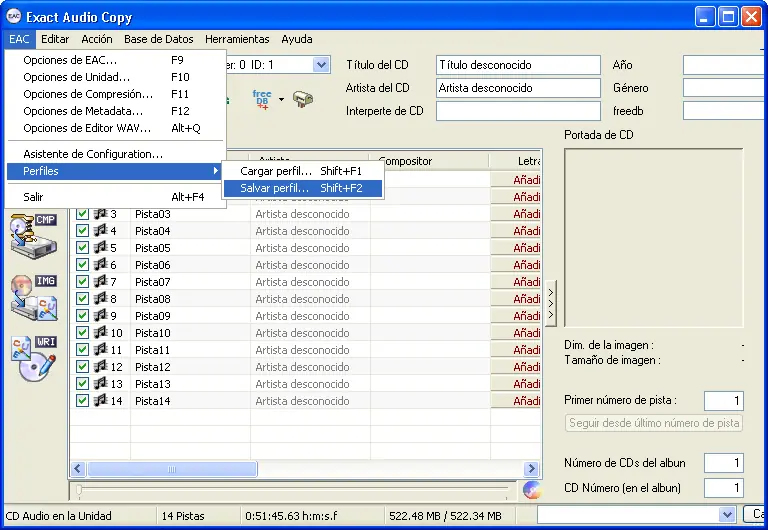Expand the cover panel using triple-arrow handle
This screenshot has width=768, height=530.
tap(551, 304)
